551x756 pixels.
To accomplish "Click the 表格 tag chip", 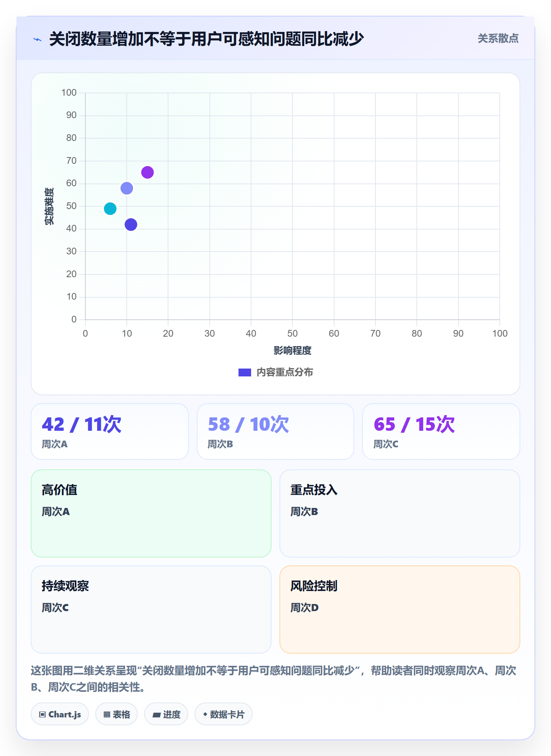I will click(116, 714).
